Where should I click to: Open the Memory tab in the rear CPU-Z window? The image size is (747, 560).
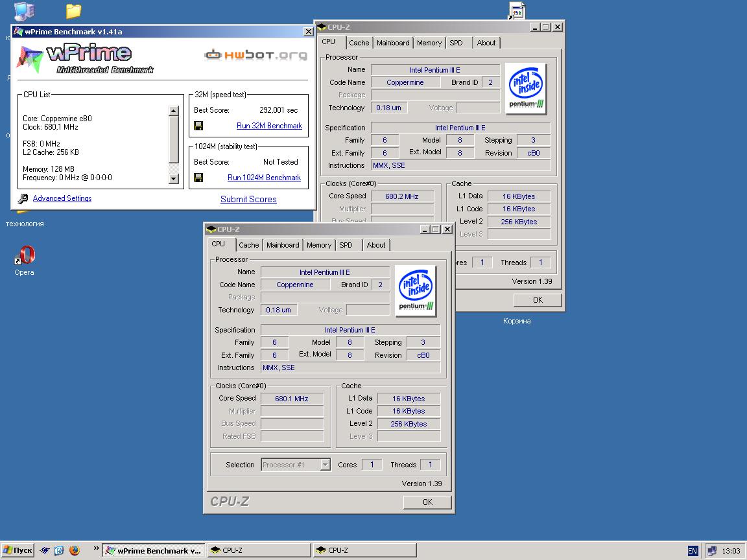click(429, 43)
